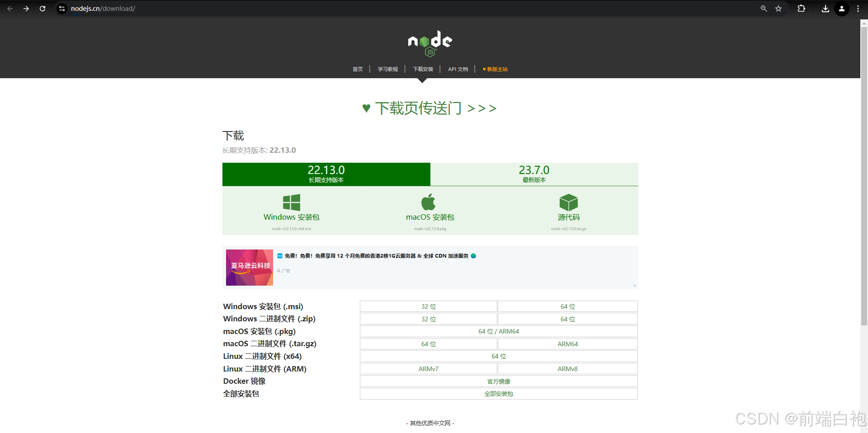Click the Node.js logo
Image resolution: width=868 pixels, height=433 pixels.
coord(430,43)
